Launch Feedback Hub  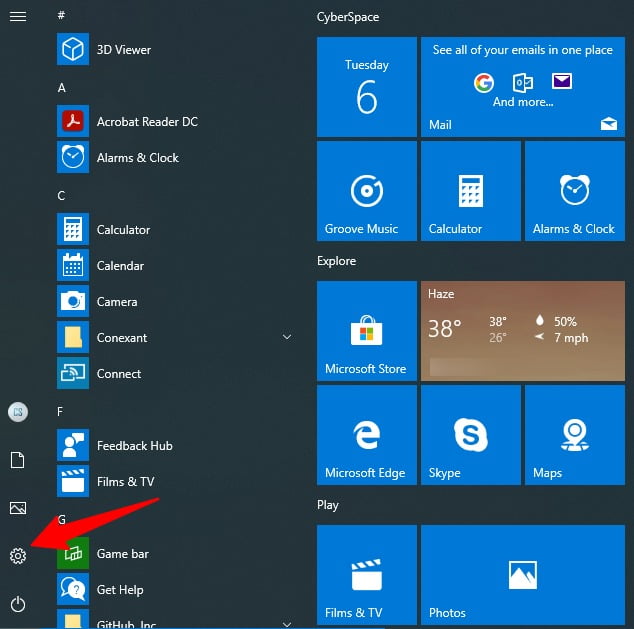(174, 445)
